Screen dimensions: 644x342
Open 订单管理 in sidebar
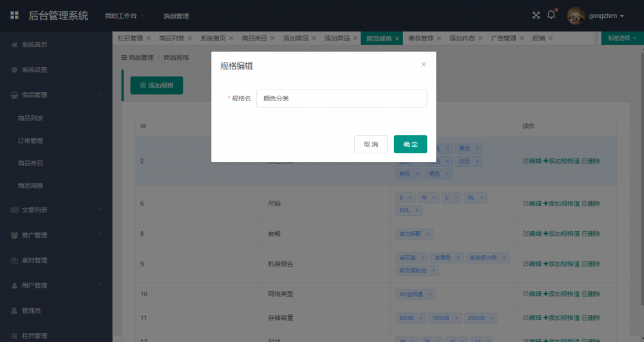tap(30, 141)
